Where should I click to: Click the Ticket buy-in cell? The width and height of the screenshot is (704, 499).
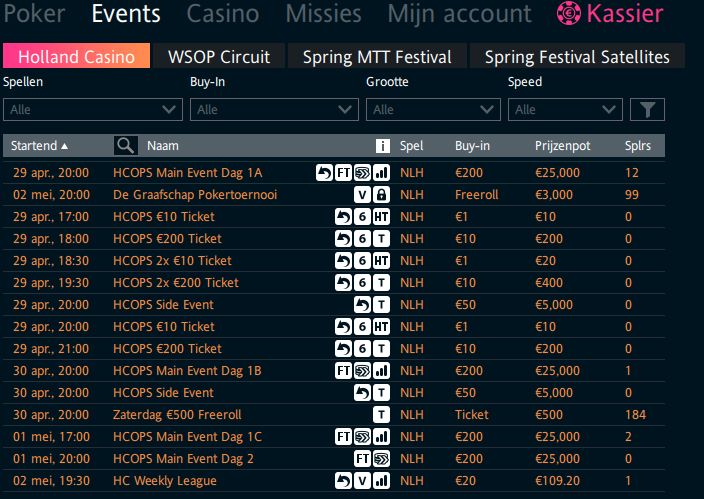coord(471,415)
